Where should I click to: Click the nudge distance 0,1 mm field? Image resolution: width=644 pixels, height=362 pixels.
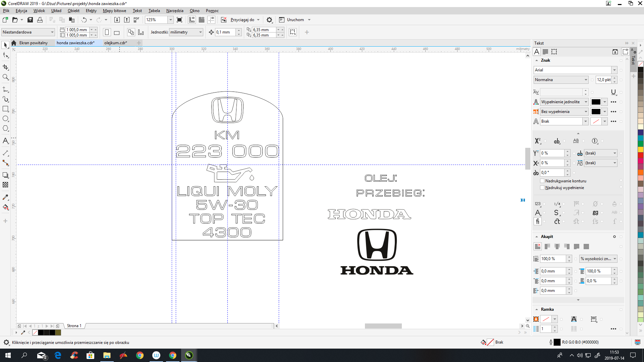point(225,32)
